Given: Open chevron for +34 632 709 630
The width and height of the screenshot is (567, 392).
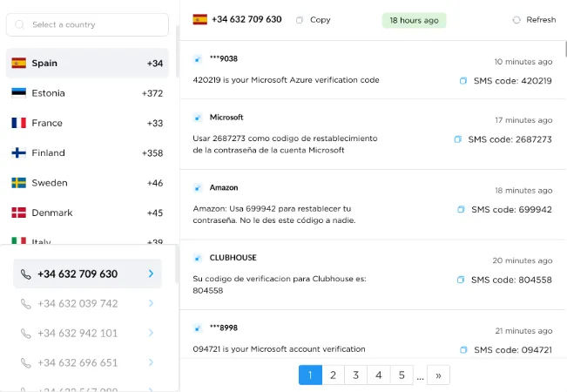Looking at the screenshot, I should pyautogui.click(x=152, y=274).
